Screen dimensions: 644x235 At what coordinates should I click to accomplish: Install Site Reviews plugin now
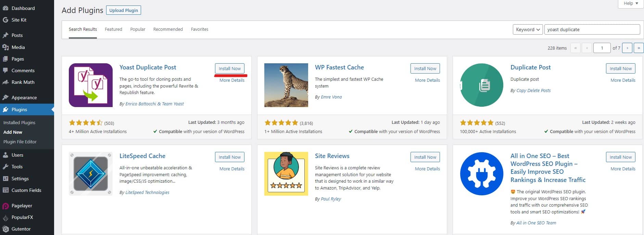(x=425, y=157)
